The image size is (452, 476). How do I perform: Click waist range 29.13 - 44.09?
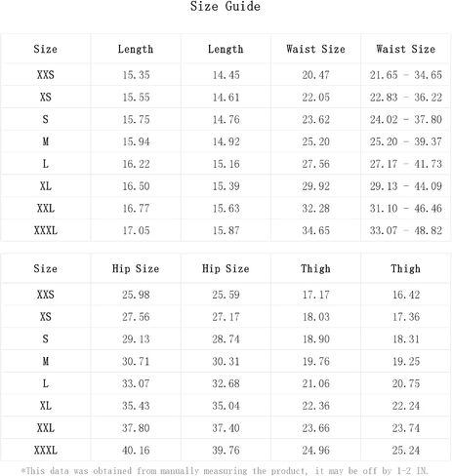(x=405, y=186)
